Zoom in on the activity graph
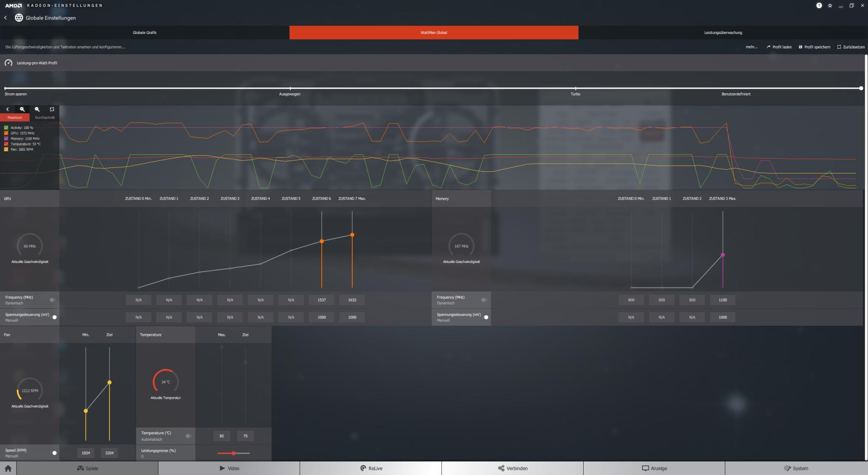 [22, 109]
